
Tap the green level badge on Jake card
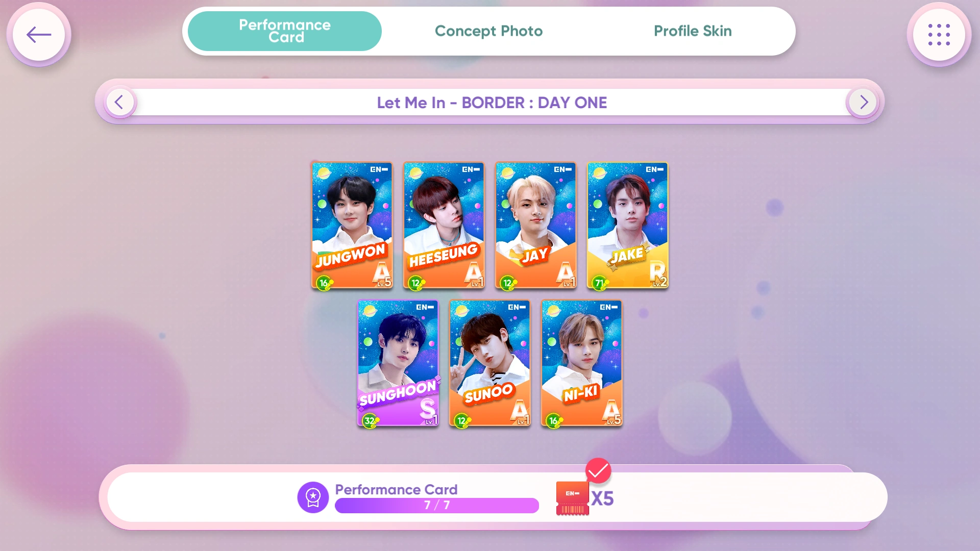point(600,283)
